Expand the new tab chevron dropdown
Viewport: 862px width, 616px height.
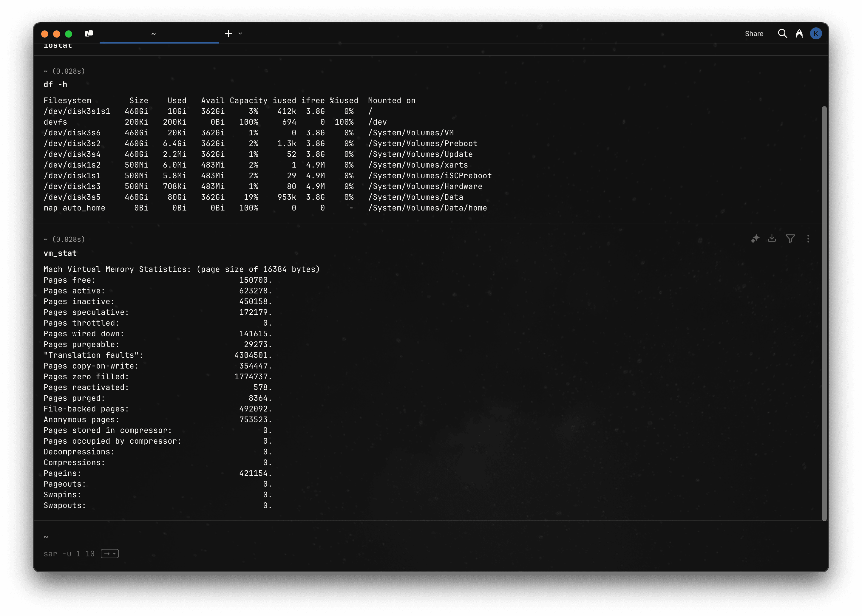click(x=240, y=33)
